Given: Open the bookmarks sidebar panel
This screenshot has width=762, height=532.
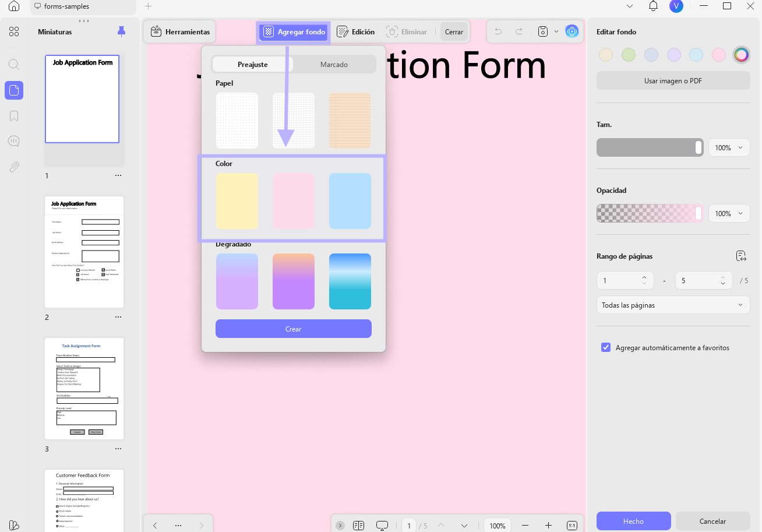Looking at the screenshot, I should (x=14, y=116).
